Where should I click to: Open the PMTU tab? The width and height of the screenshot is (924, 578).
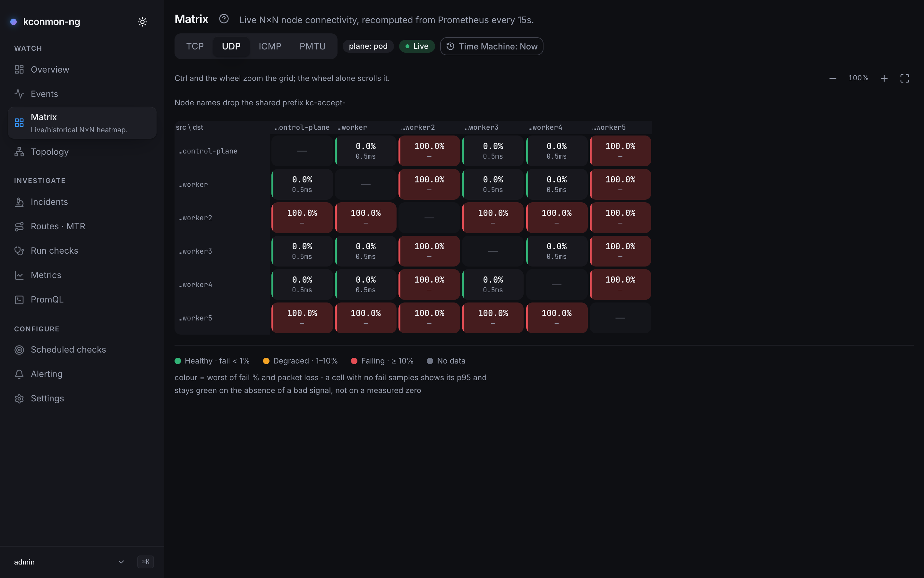pos(312,46)
